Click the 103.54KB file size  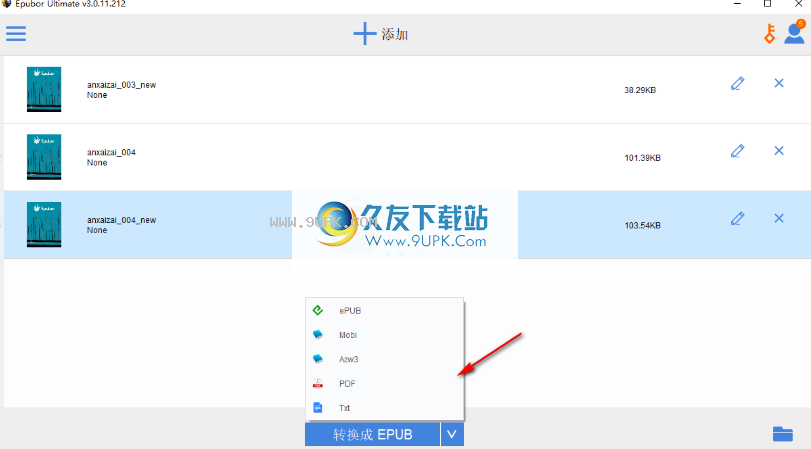click(x=642, y=226)
